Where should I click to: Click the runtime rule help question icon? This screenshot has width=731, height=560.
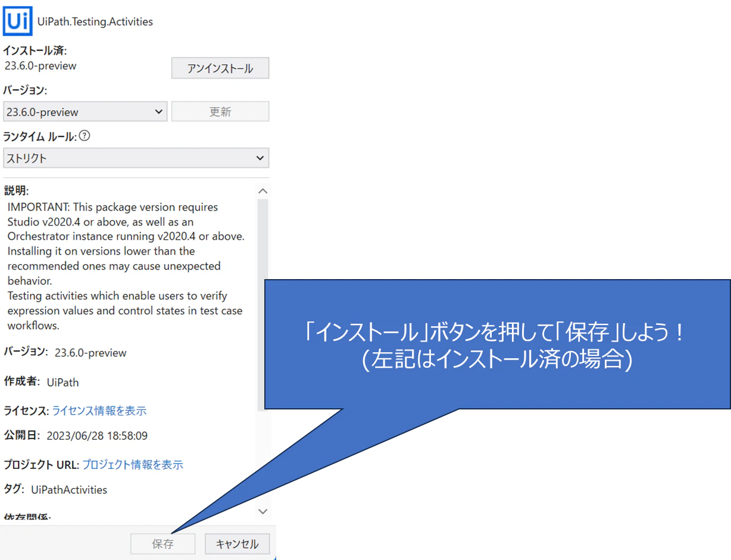click(85, 136)
